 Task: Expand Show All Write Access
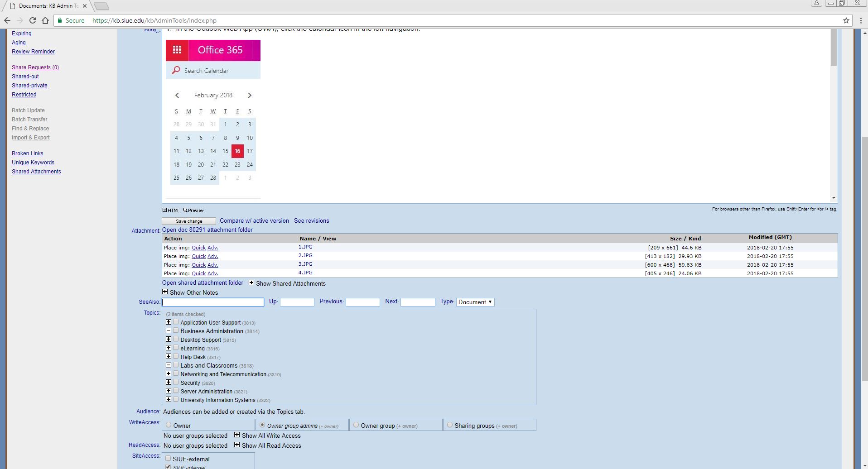pyautogui.click(x=236, y=435)
